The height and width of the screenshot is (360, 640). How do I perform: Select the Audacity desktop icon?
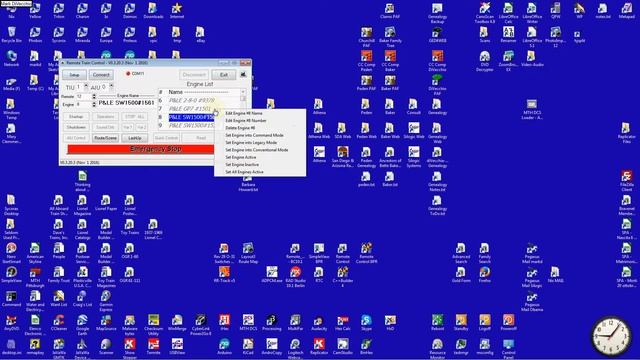tap(319, 322)
